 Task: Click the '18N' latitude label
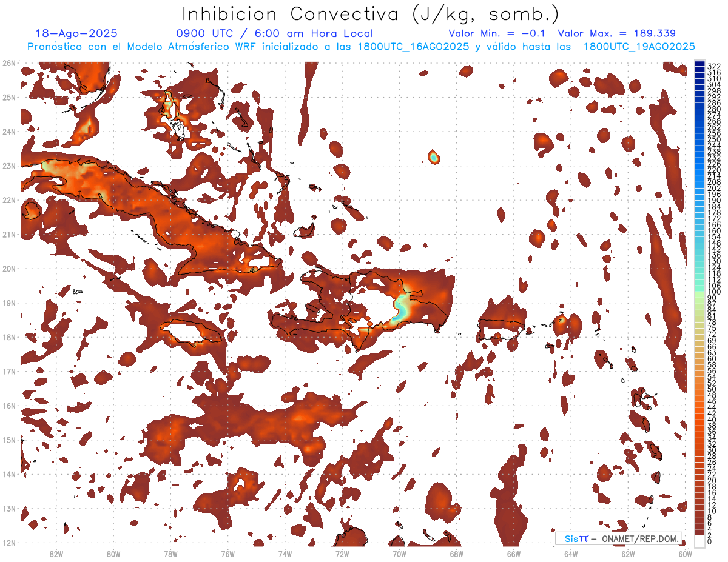8,337
